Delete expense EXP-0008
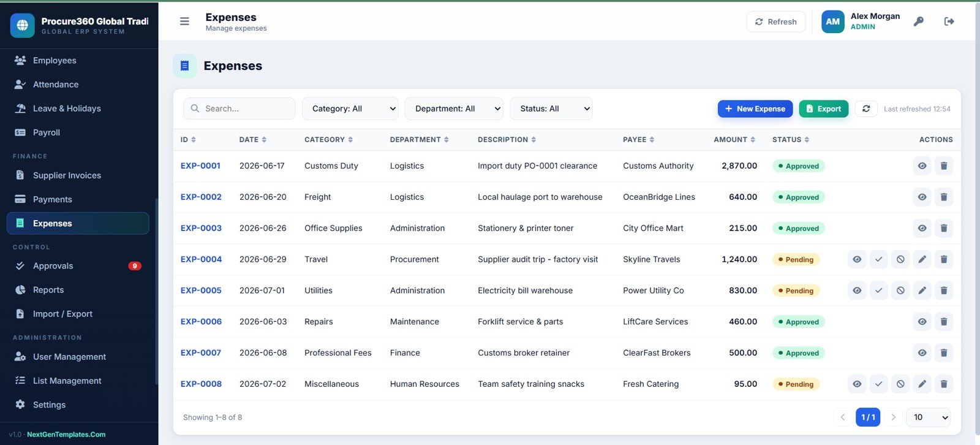This screenshot has height=445, width=980. pyautogui.click(x=943, y=384)
